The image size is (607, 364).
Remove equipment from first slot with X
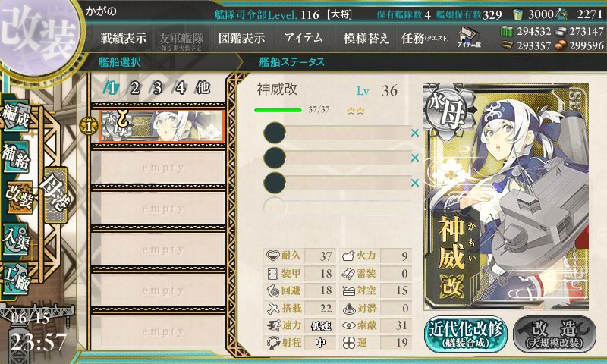[x=414, y=133]
